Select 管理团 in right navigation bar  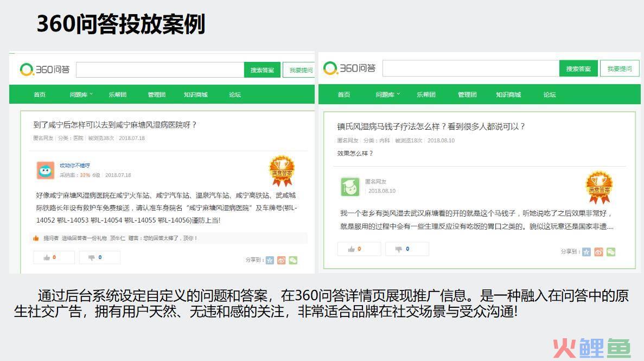[x=467, y=94]
